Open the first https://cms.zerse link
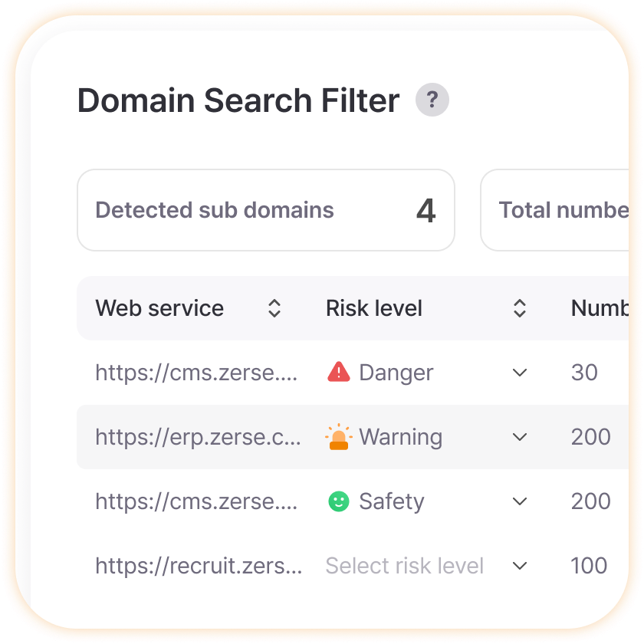 pos(196,373)
